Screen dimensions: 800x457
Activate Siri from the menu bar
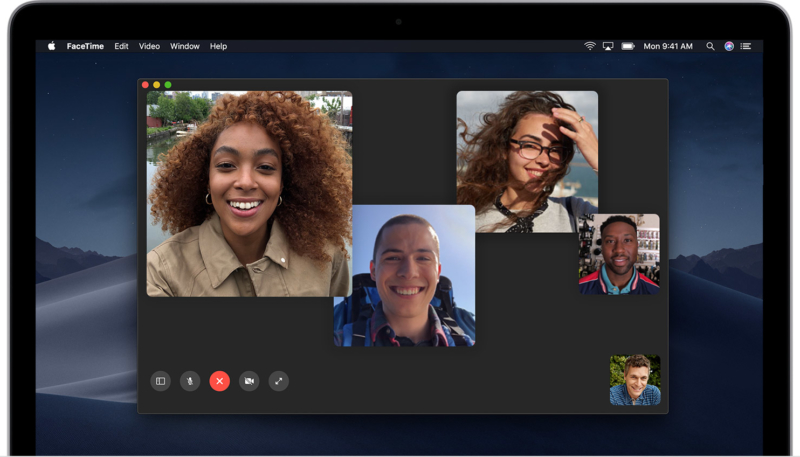tap(729, 46)
